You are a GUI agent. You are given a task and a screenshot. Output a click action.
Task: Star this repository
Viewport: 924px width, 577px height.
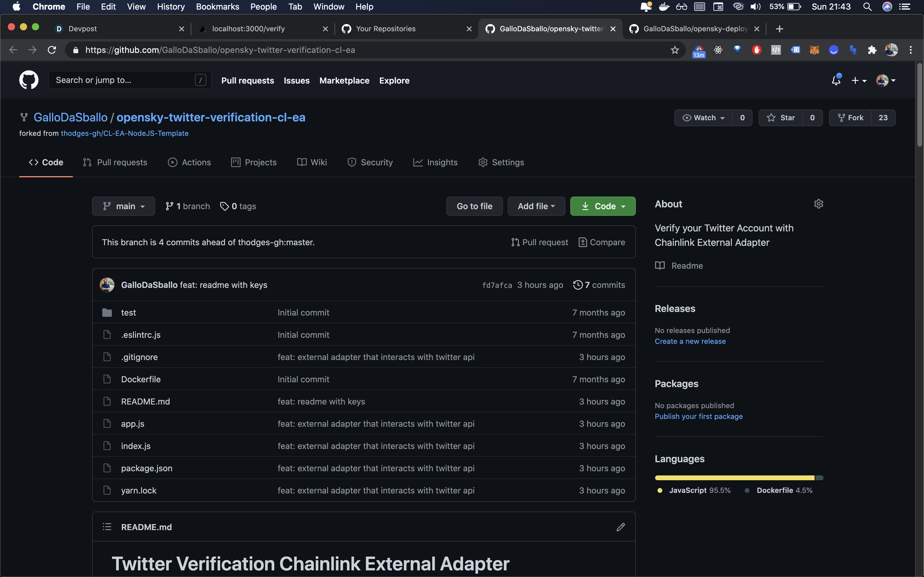tap(781, 118)
